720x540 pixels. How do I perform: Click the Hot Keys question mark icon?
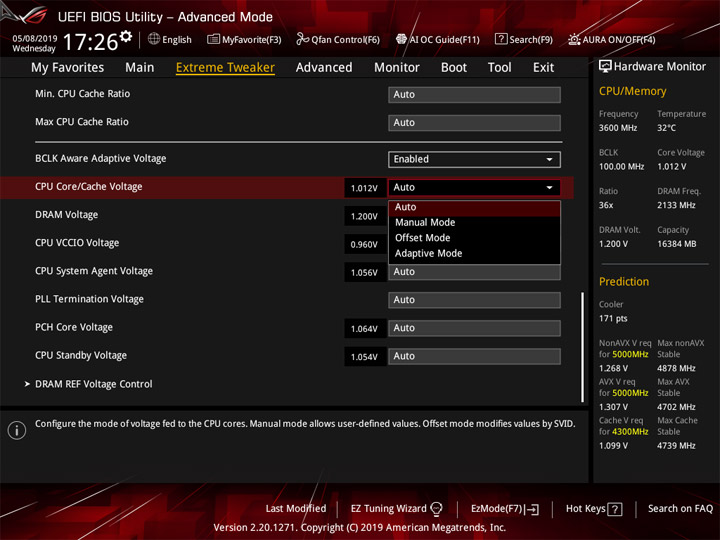[615, 509]
